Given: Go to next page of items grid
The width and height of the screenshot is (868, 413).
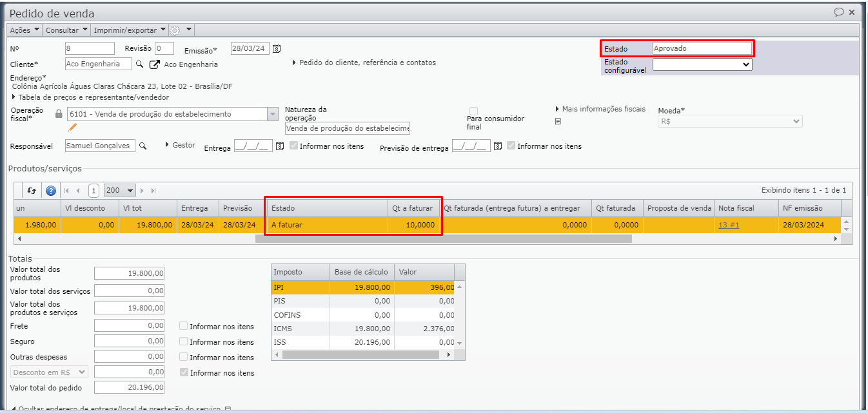Looking at the screenshot, I should pyautogui.click(x=143, y=191).
